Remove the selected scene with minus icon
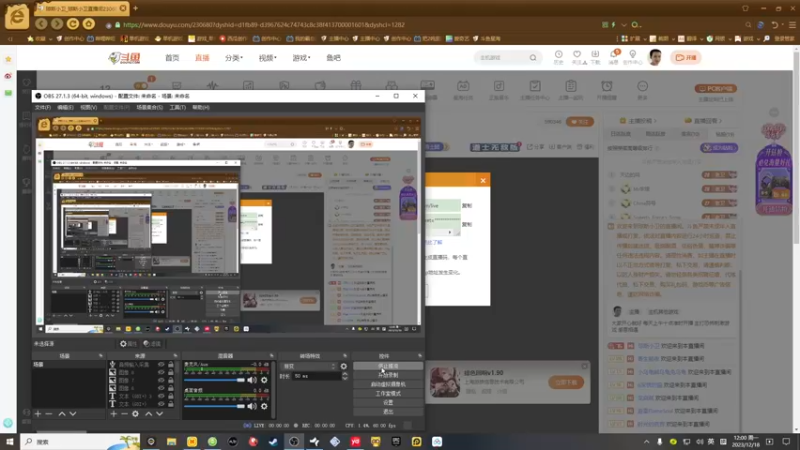Screen dimensions: 800x450 [49, 414]
